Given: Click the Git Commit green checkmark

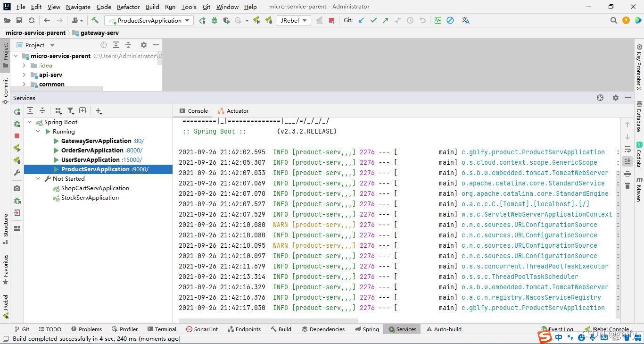Looking at the screenshot, I should pos(374,20).
